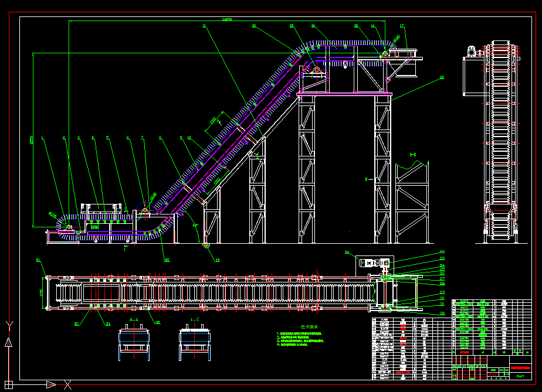
Task: Select callout number 17 label
Action: [x=402, y=26]
